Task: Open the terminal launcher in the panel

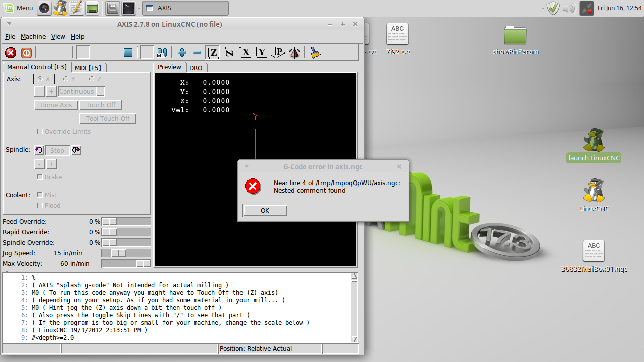Action: (129, 8)
